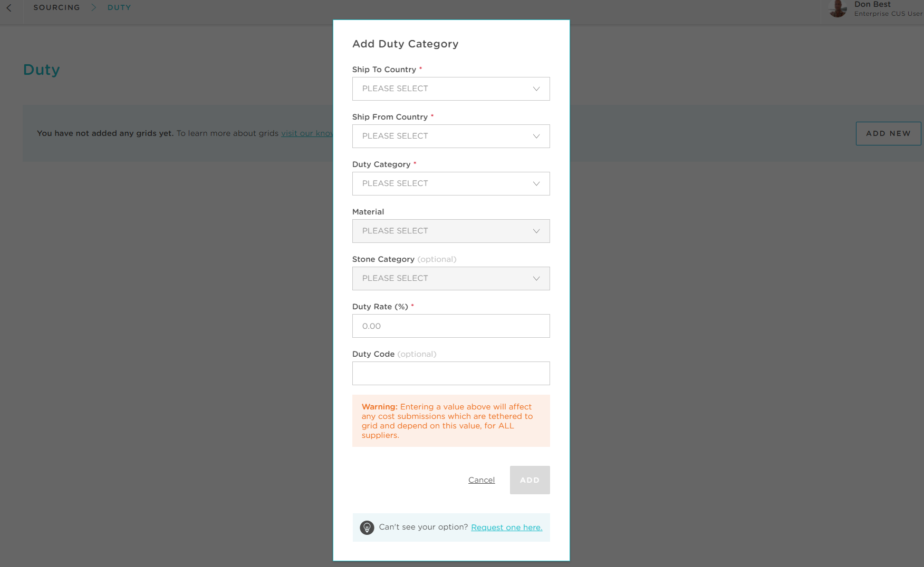Click the ADD NEW button
The height and width of the screenshot is (567, 924).
888,133
